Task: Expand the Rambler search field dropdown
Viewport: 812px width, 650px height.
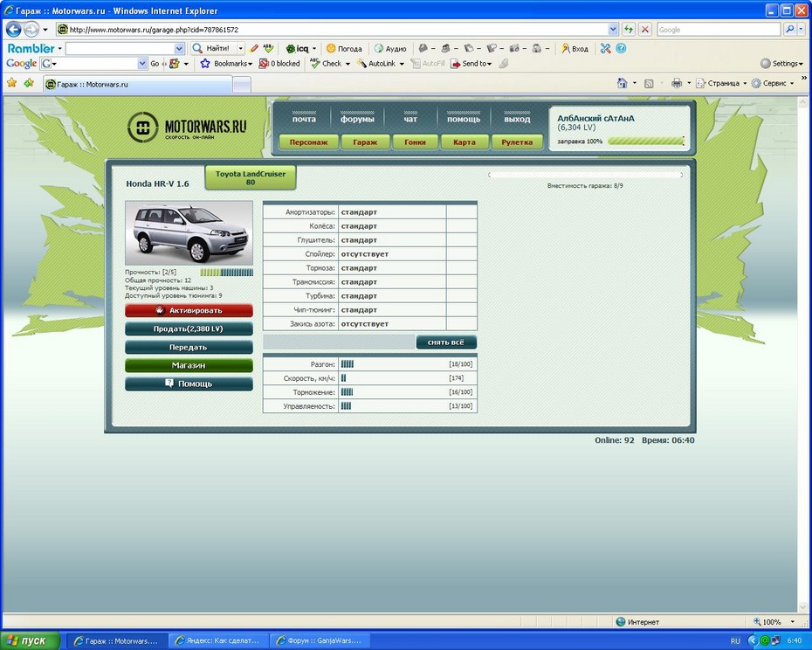Action: (x=181, y=49)
